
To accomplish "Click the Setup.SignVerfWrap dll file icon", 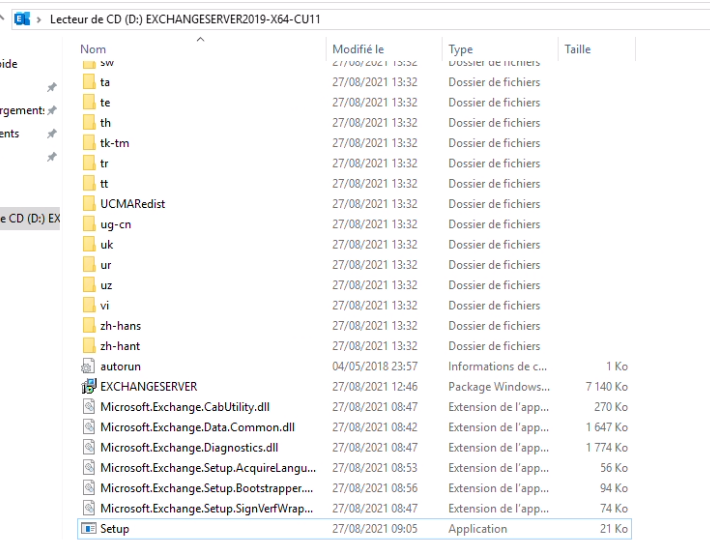I will pyautogui.click(x=89, y=508).
